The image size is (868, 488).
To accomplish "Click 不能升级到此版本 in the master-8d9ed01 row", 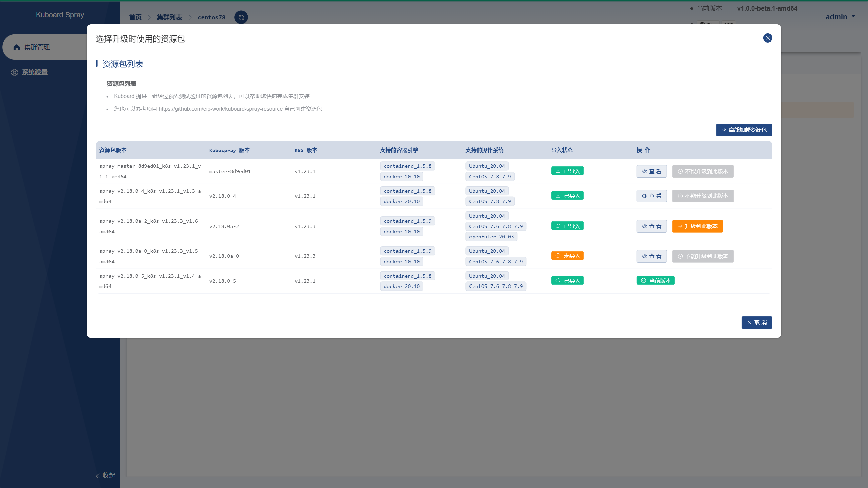I will (x=703, y=171).
